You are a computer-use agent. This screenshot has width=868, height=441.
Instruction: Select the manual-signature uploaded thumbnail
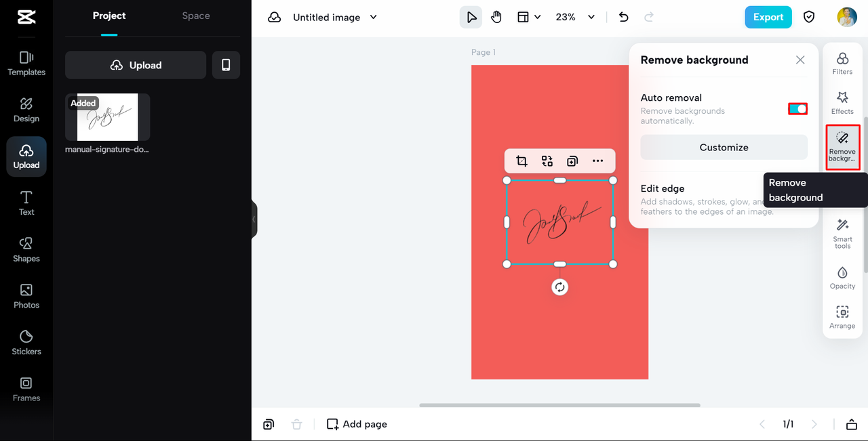coord(108,117)
